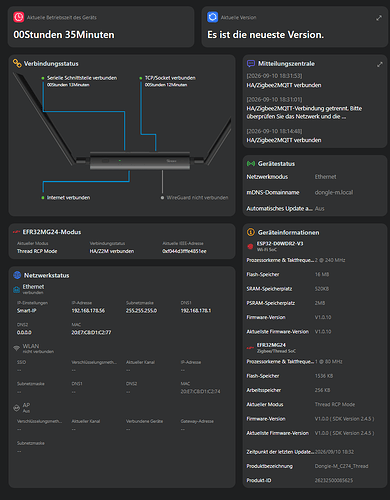Click the Mitteilungszentrale chat icon
Screen dimensions: 390x500
(x=251, y=64)
